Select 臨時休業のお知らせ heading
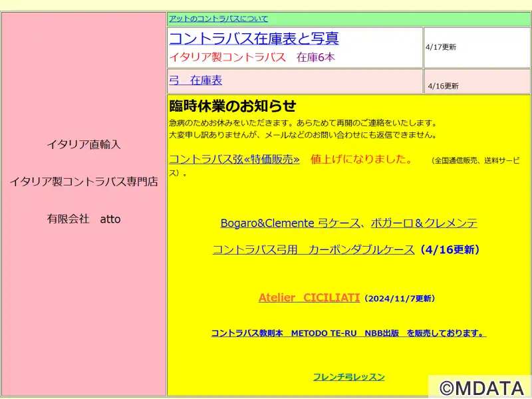The image size is (532, 399). pyautogui.click(x=232, y=106)
